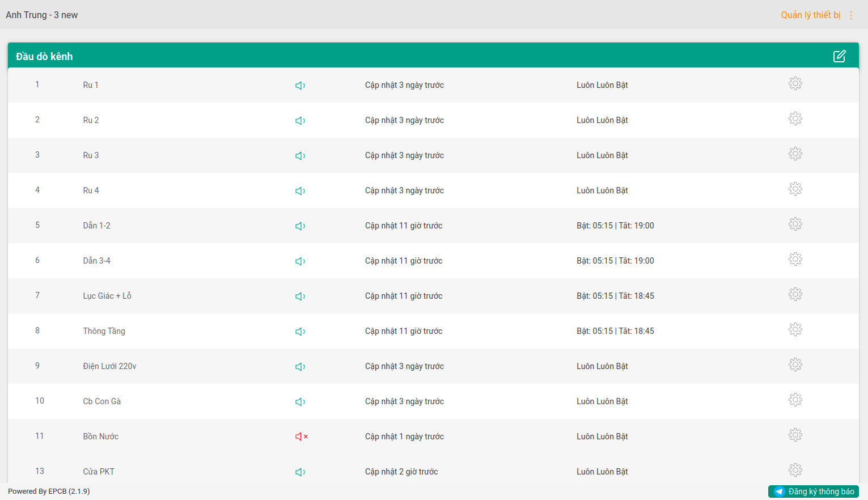Toggle speaker alert for Dẫn 3-4
The image size is (868, 500).
tap(300, 261)
